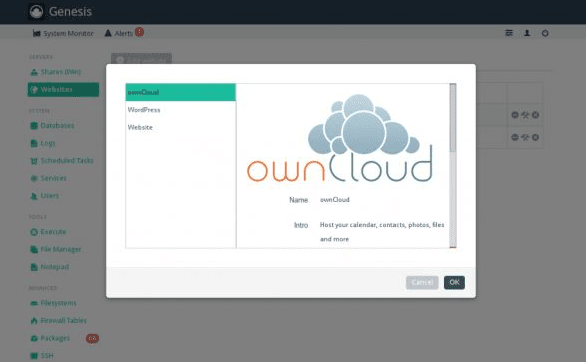The width and height of the screenshot is (586, 362).
Task: Select ownCloud in the dialog list
Action: (181, 92)
